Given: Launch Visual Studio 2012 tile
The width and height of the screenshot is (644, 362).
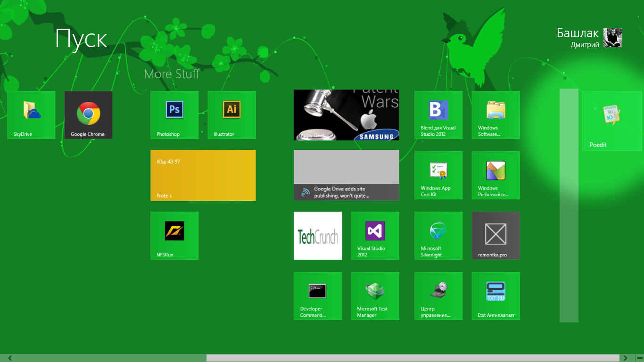Looking at the screenshot, I should click(375, 236).
